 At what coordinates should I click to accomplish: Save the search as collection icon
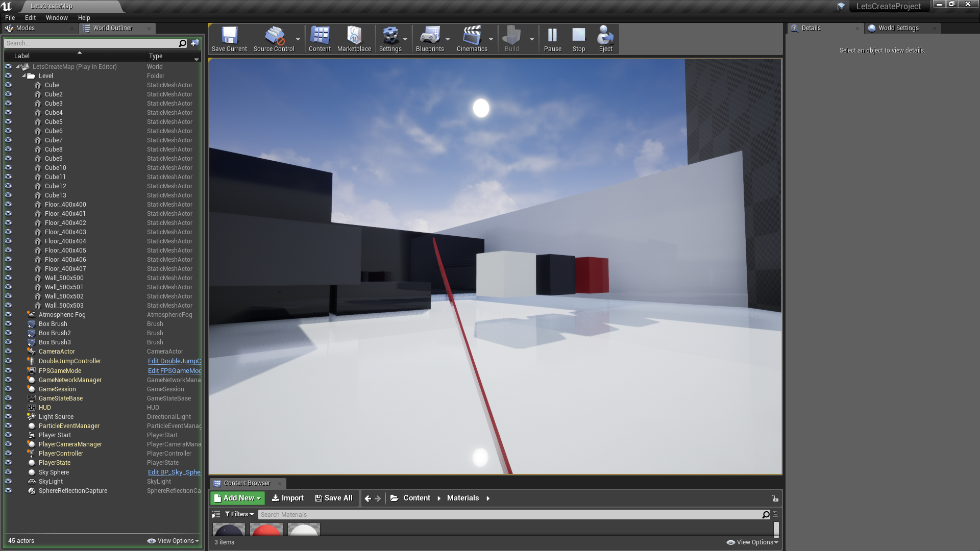tap(775, 514)
